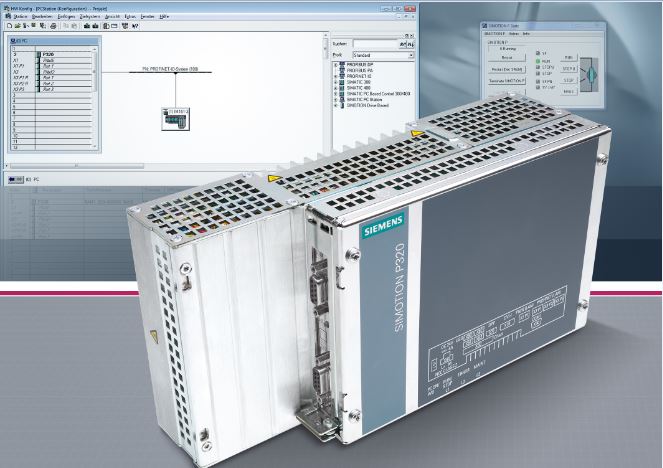This screenshot has height=468, width=663.
Task: Select P320 row in the PC rack table
Action: [x=52, y=55]
